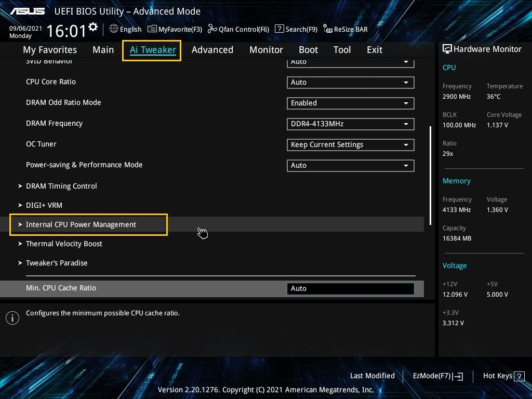This screenshot has width=532, height=399.
Task: Click MyFavorite(F3) label
Action: coord(180,30)
